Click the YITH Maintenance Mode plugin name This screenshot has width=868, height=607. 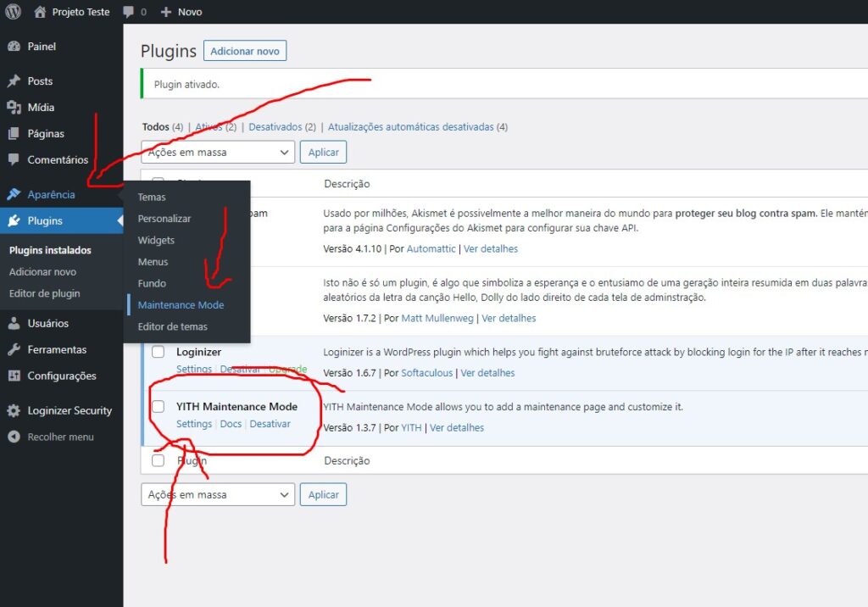[x=237, y=407]
